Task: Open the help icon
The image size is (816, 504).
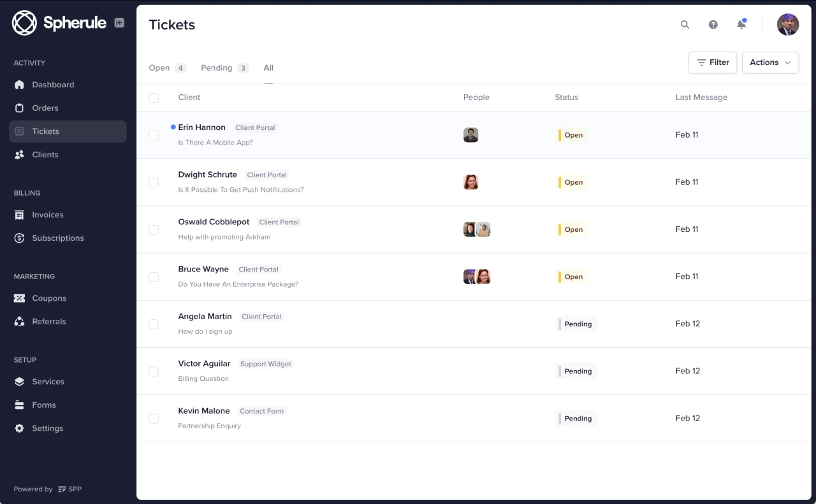Action: pyautogui.click(x=713, y=24)
